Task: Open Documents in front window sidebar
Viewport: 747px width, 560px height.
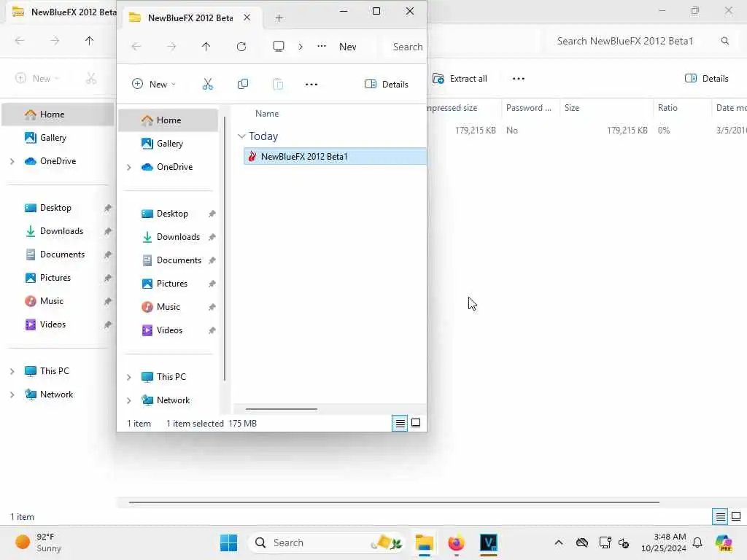Action: [x=169, y=260]
